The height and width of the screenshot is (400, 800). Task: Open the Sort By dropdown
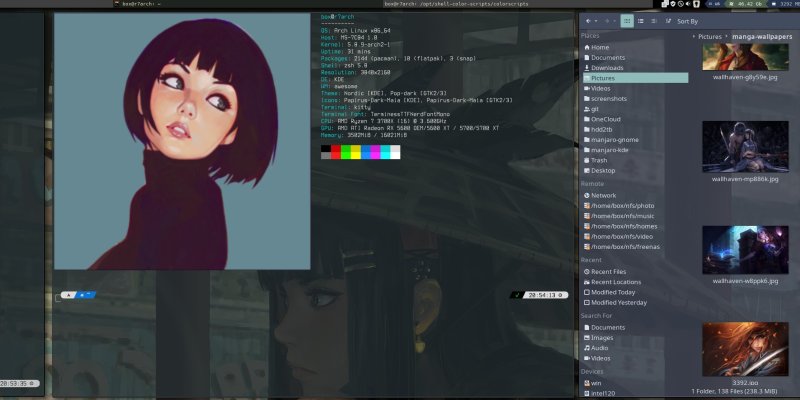click(686, 20)
